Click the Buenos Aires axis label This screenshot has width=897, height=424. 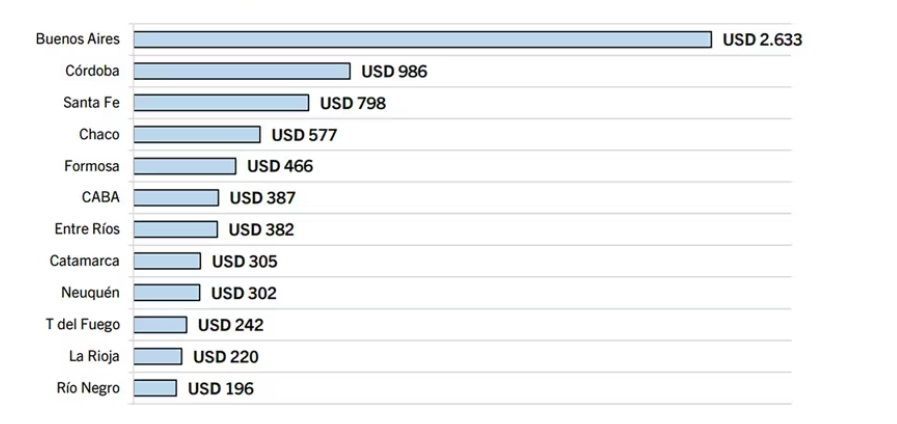coord(77,39)
